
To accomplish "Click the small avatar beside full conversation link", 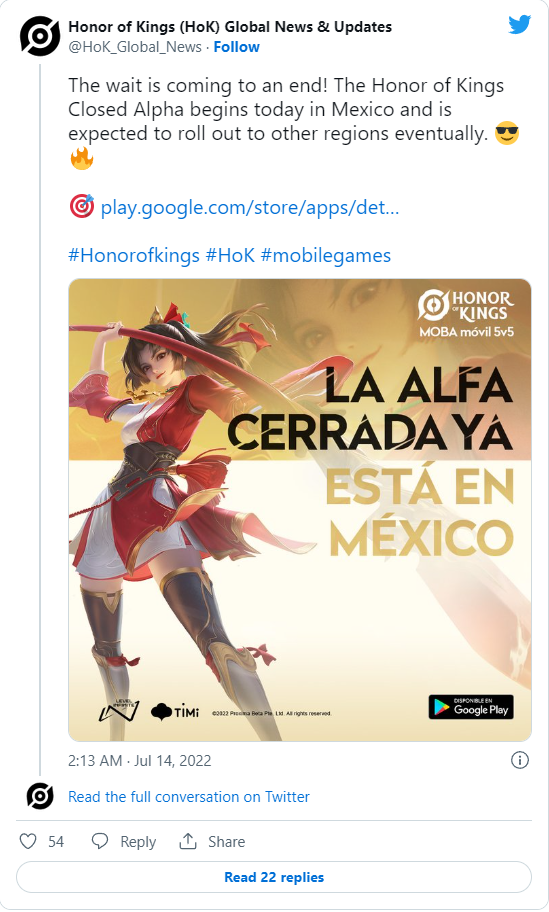I will coord(40,796).
